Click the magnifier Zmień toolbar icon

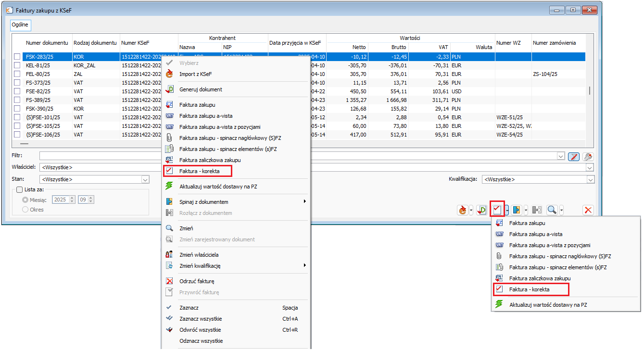tap(552, 210)
